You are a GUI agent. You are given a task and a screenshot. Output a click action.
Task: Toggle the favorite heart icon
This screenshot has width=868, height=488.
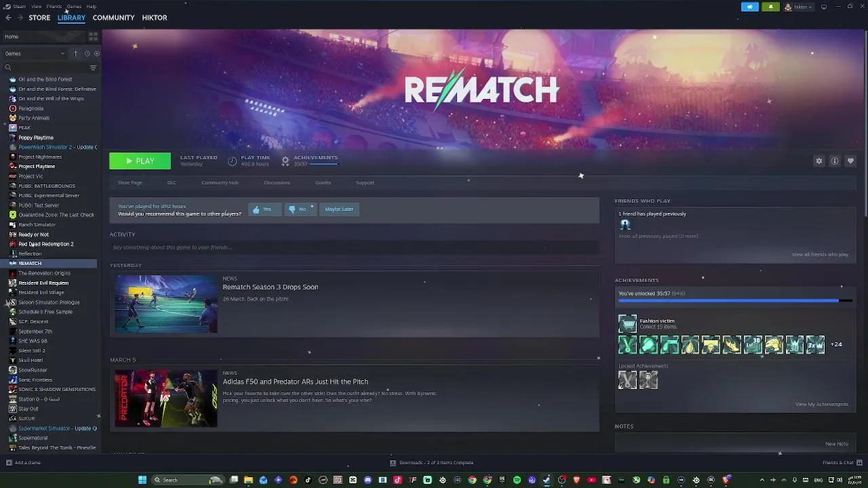coord(850,161)
